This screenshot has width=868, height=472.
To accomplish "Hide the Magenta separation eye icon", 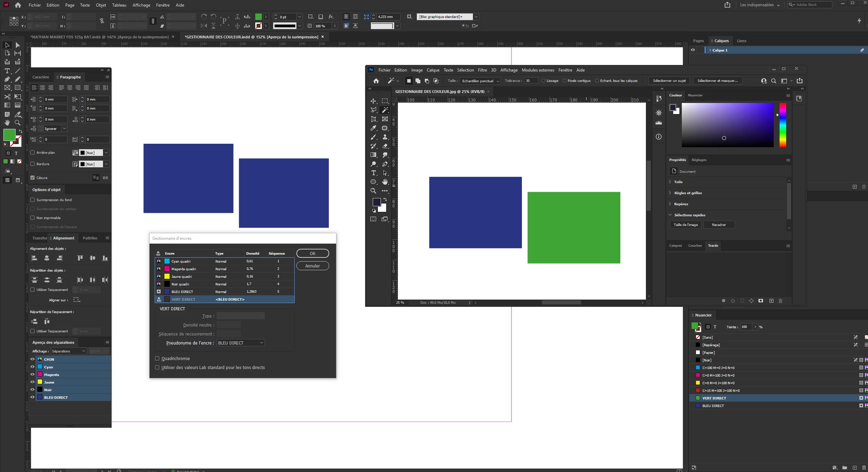I will tap(32, 375).
